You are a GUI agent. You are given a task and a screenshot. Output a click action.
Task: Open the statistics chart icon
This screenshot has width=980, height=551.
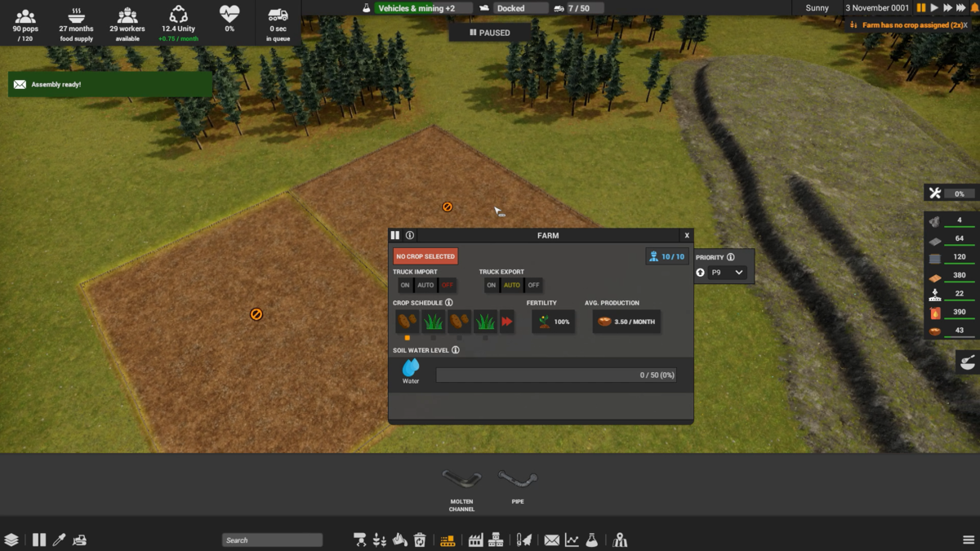572,540
